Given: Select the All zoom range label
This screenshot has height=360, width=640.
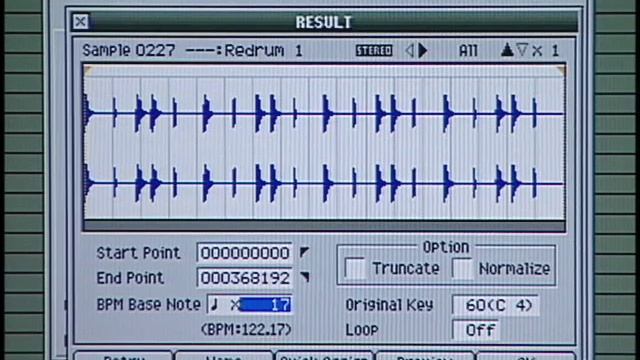Looking at the screenshot, I should [x=468, y=51].
